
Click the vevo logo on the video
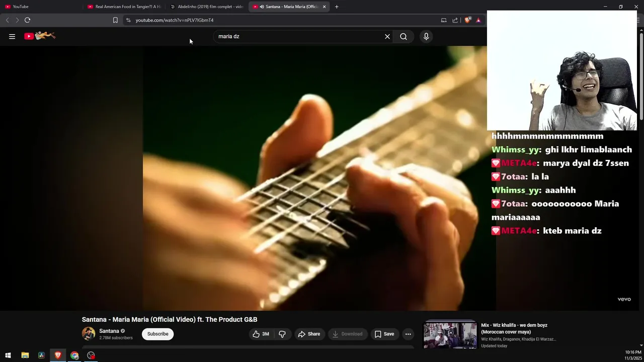(x=624, y=299)
